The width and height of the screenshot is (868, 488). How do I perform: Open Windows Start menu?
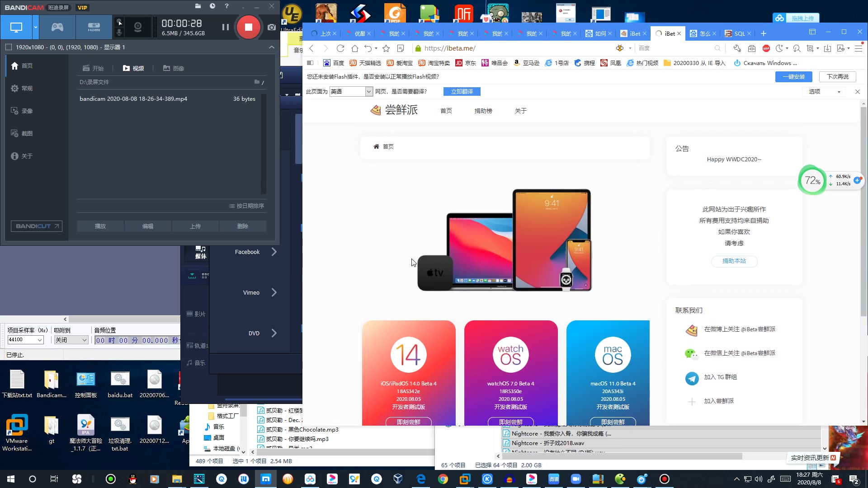point(11,479)
